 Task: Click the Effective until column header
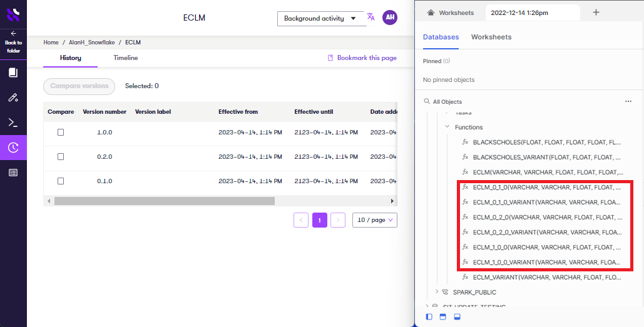314,111
